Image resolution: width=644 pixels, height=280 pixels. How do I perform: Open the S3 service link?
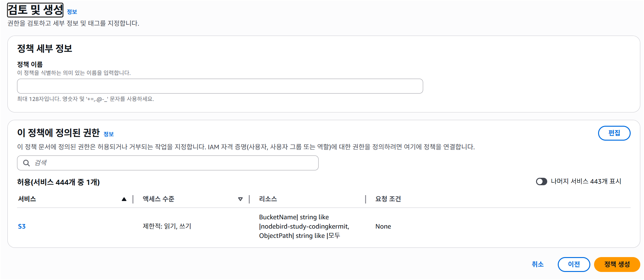pos(22,226)
